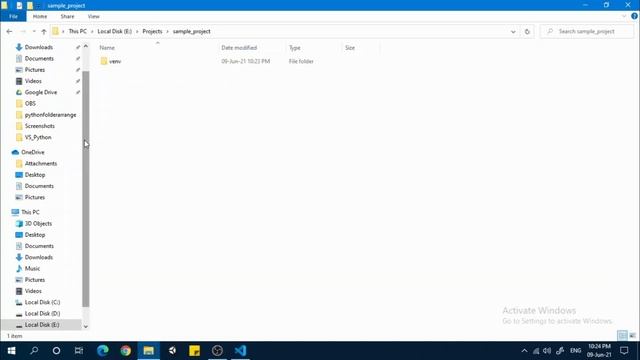The image size is (640, 360).
Task: Go up one folder level
Action: coord(44,31)
